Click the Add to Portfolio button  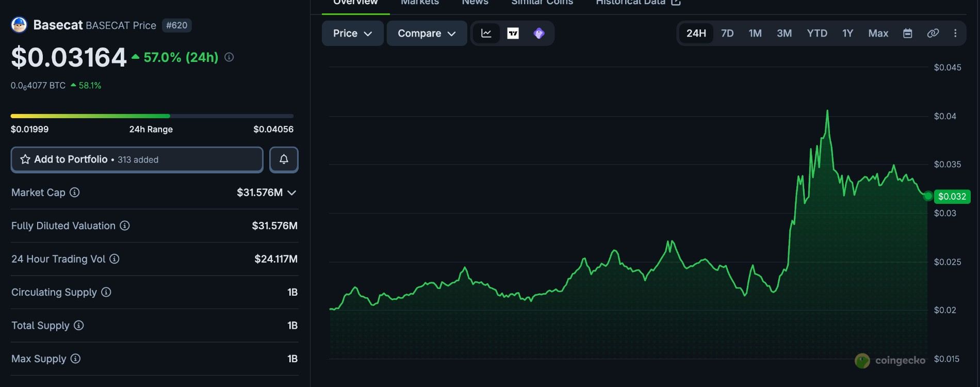pyautogui.click(x=137, y=159)
